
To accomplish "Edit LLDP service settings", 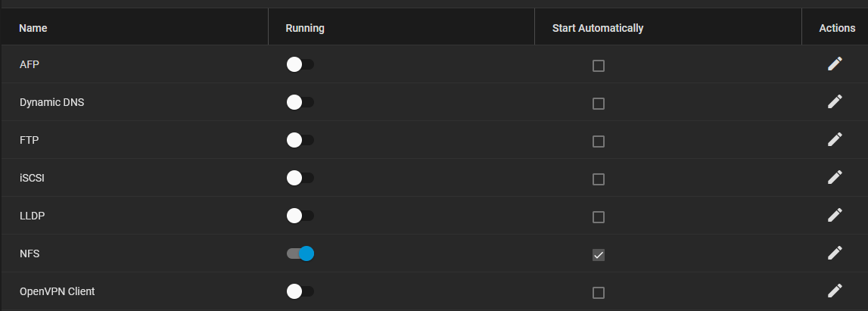I will coord(835,216).
